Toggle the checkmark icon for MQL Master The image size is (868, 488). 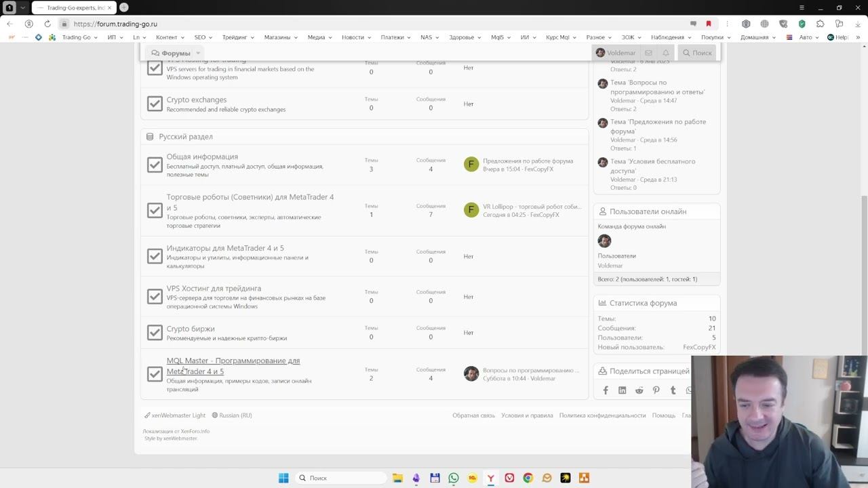coord(155,373)
